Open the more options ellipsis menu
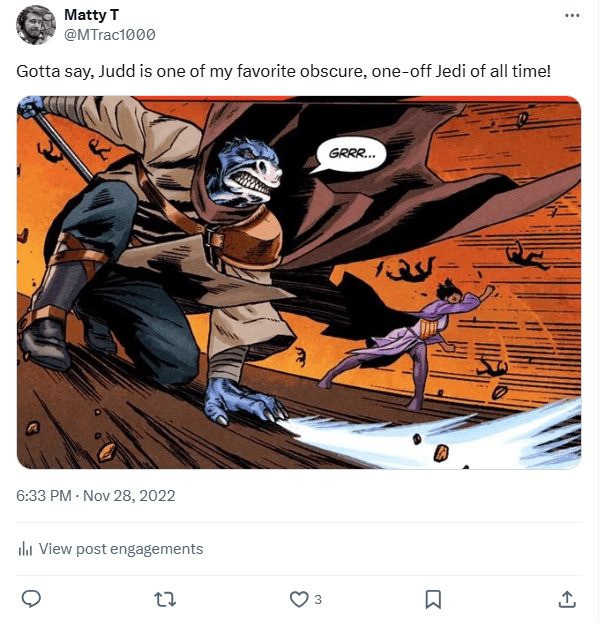Screen dimensions: 602x623 tap(572, 16)
